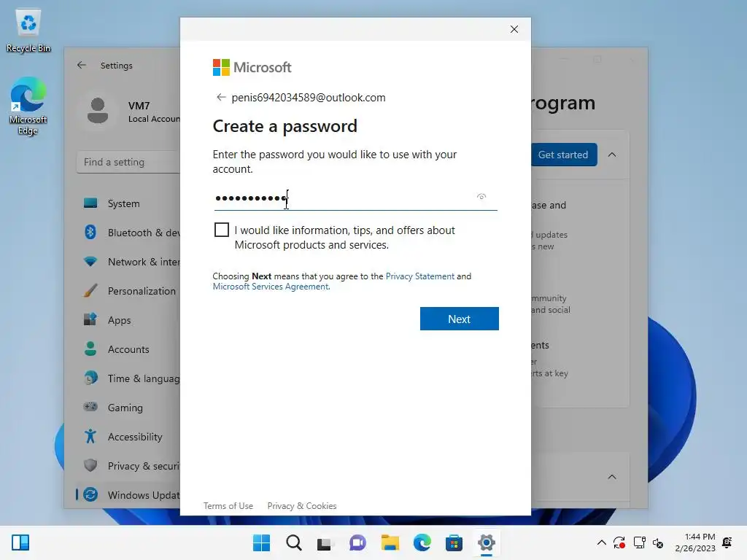Click the Accessibility figure icon
This screenshot has width=747, height=560.
pyautogui.click(x=90, y=436)
